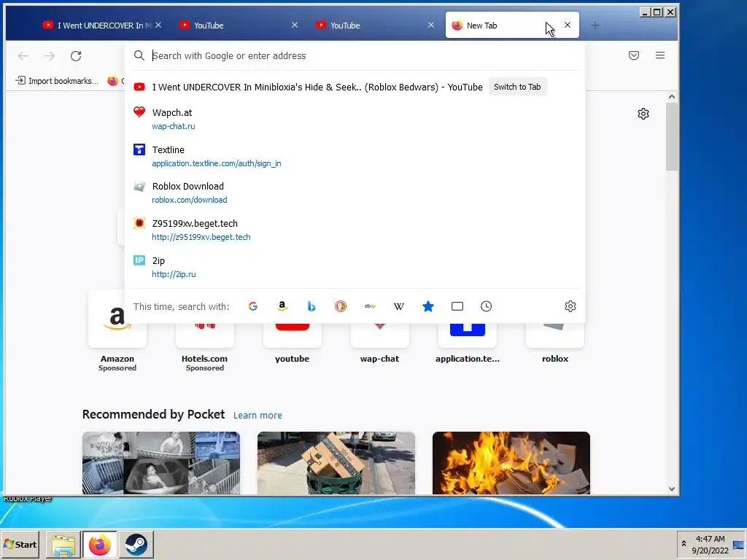Open the Pocket story with baby monitor images
747x560 pixels.
(161, 463)
